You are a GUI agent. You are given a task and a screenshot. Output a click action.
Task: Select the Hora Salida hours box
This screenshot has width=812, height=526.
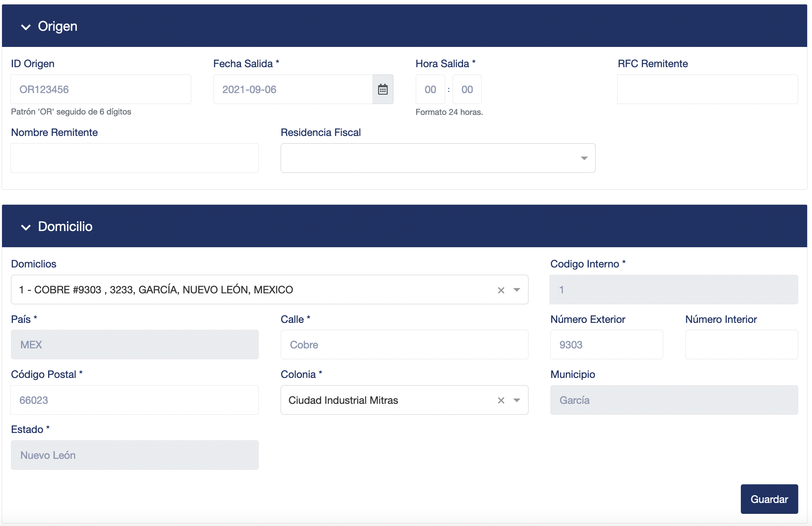pos(430,89)
